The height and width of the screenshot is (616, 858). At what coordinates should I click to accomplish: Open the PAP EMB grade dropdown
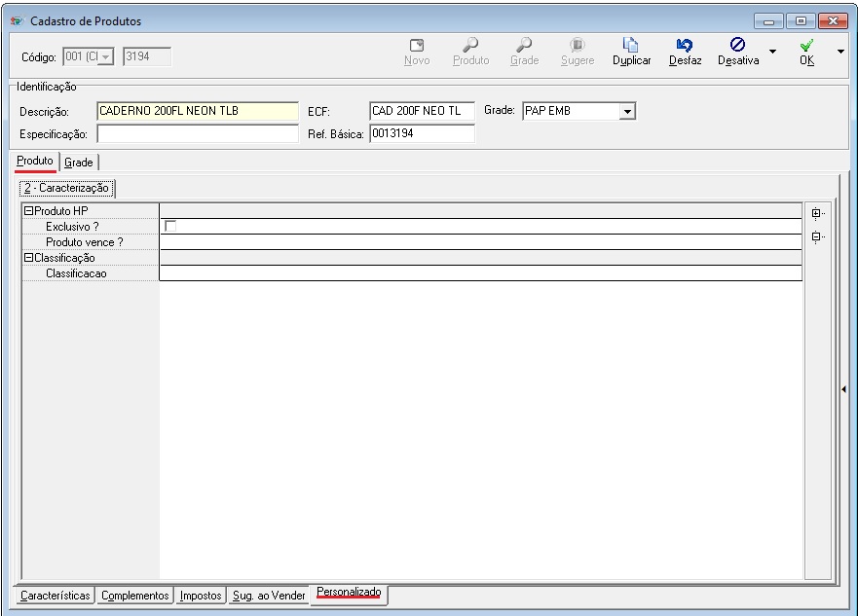pyautogui.click(x=627, y=112)
